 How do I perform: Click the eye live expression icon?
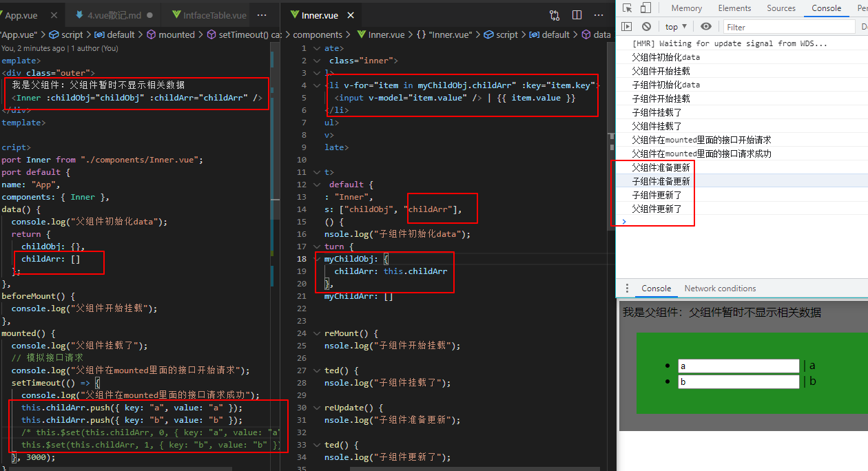point(706,27)
